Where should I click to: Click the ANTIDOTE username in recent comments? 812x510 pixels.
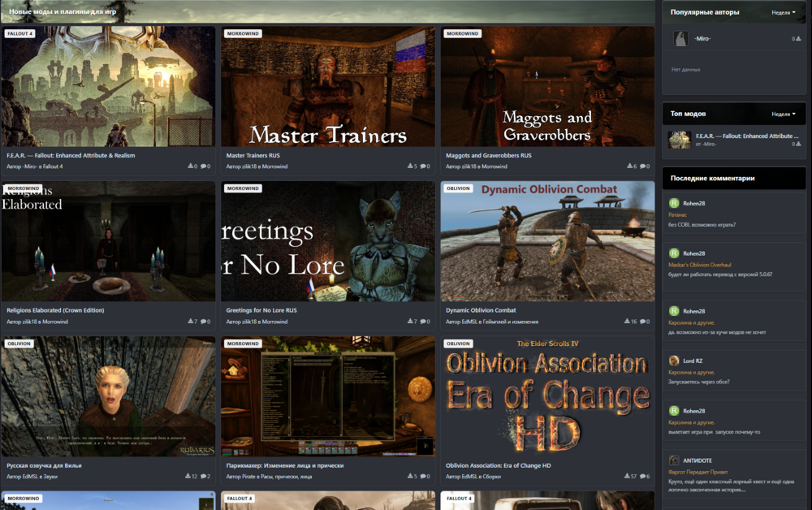(x=697, y=460)
